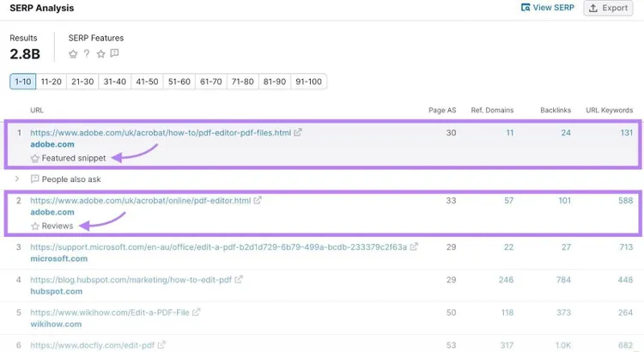The height and width of the screenshot is (352, 644).
Task: Select results page 11-20
Action: (51, 82)
